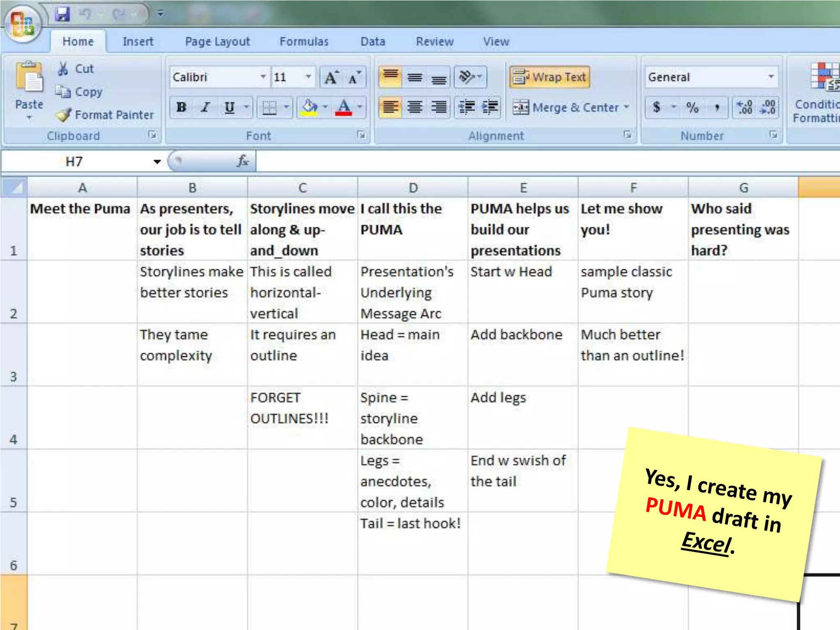Click the Orientation text angle icon

[x=466, y=77]
